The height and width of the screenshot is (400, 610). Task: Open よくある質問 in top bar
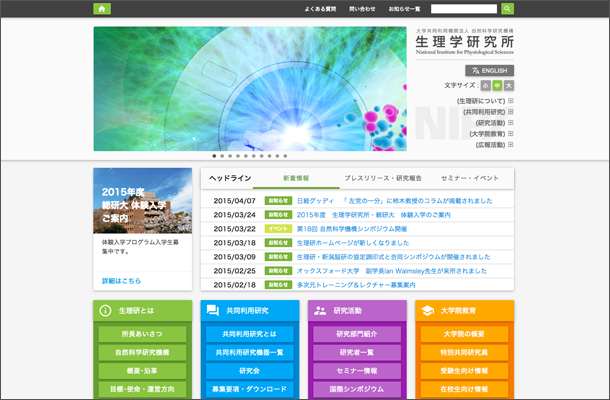[320, 9]
